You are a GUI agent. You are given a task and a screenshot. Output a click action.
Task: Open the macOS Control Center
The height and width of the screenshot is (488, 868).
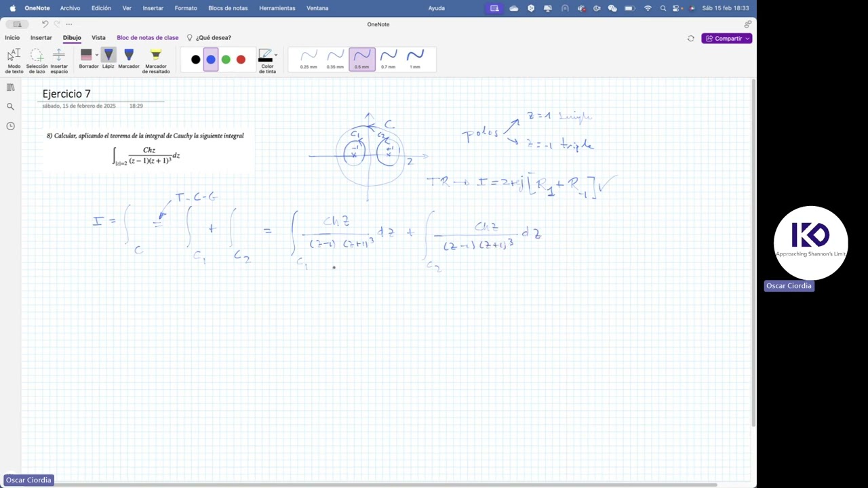(677, 8)
